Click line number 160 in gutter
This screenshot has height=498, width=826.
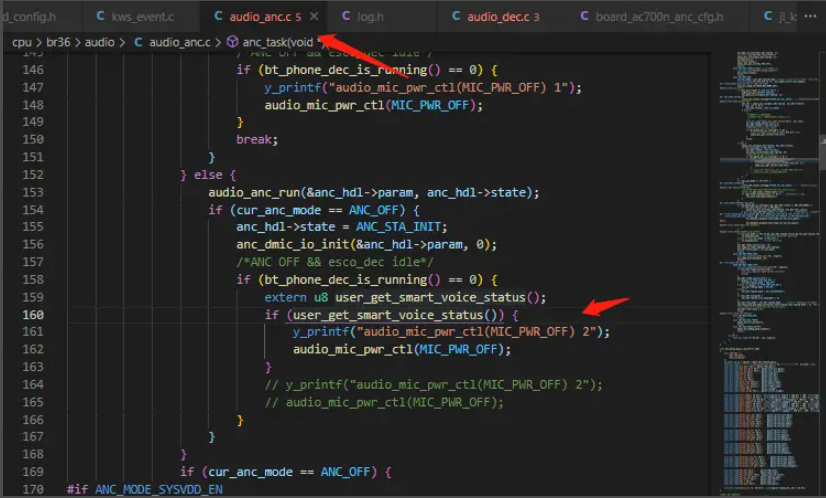coord(33,315)
